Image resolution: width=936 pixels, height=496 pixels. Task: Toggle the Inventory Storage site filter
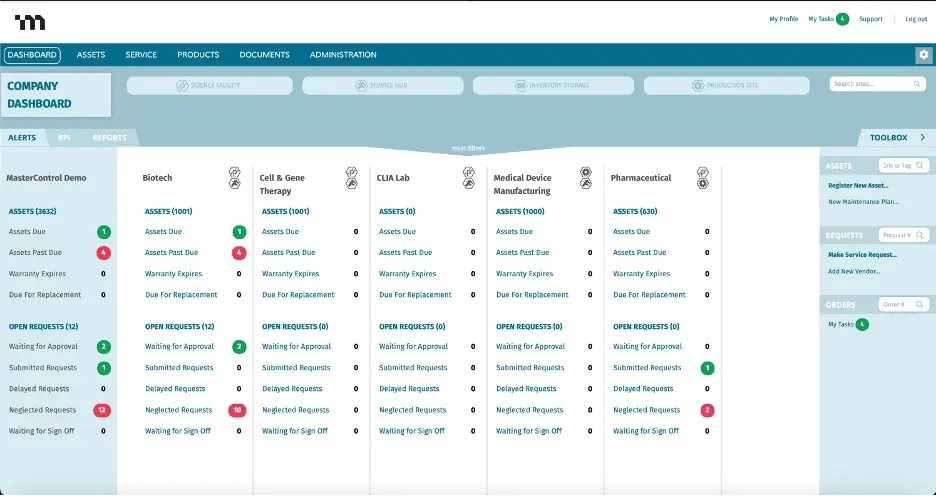click(x=552, y=86)
